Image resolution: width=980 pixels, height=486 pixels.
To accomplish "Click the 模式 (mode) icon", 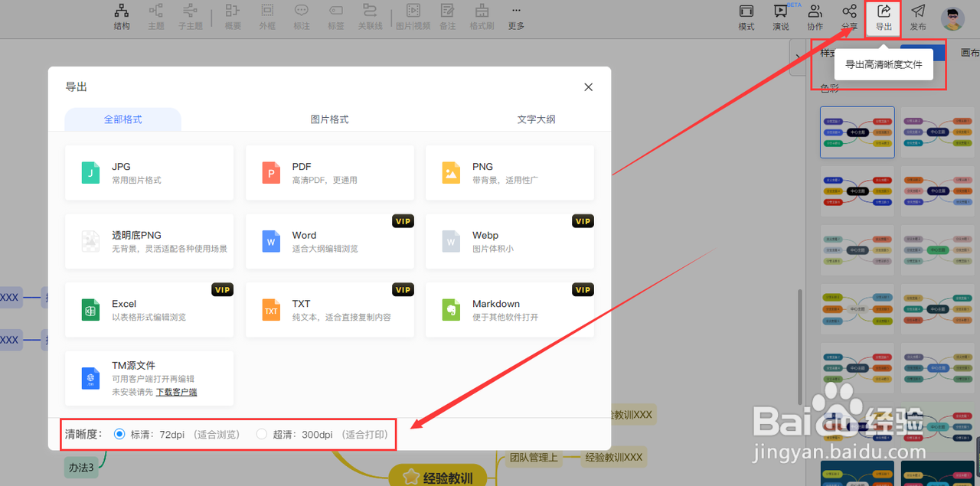I will click(746, 17).
